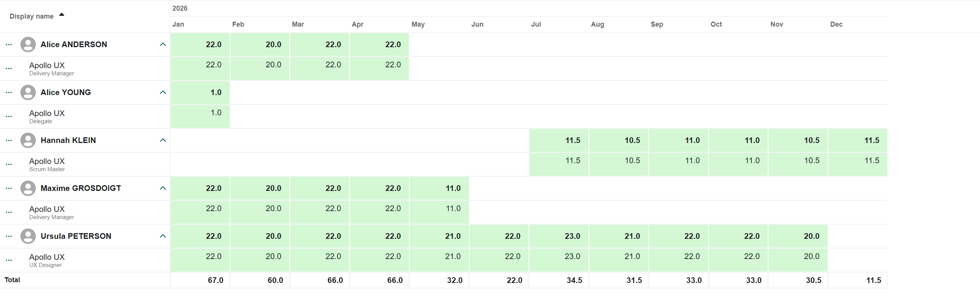Viewport: 980px width, 294px height.
Task: Collapse Alice YOUNG's assignments
Action: point(163,92)
